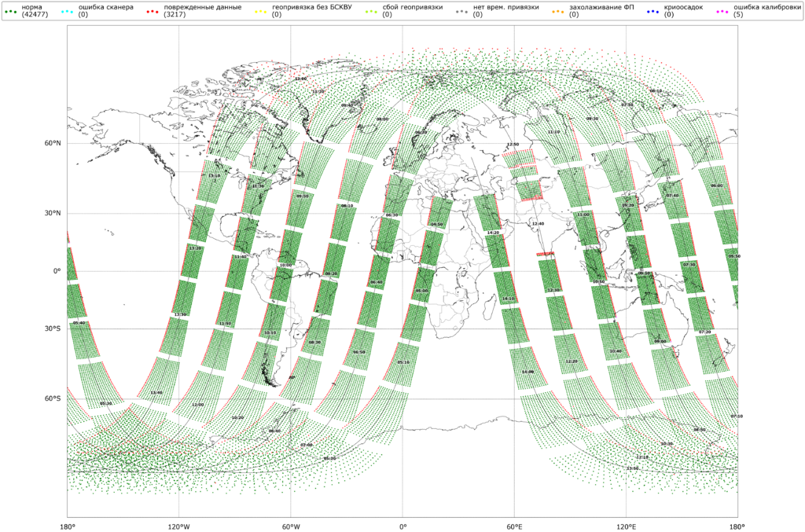Click the red 'поврежденные данные' legend marker
Image resolution: width=805 pixels, height=532 pixels.
tap(151, 11)
